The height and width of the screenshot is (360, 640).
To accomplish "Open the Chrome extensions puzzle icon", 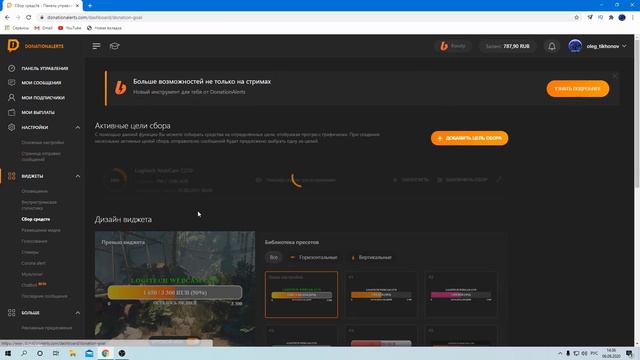I will [611, 18].
